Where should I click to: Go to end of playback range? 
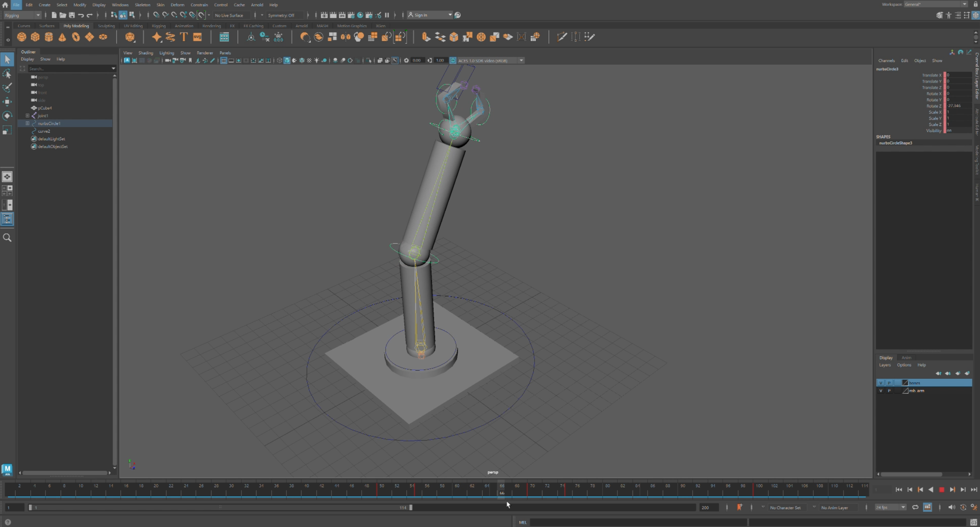[x=974, y=490]
